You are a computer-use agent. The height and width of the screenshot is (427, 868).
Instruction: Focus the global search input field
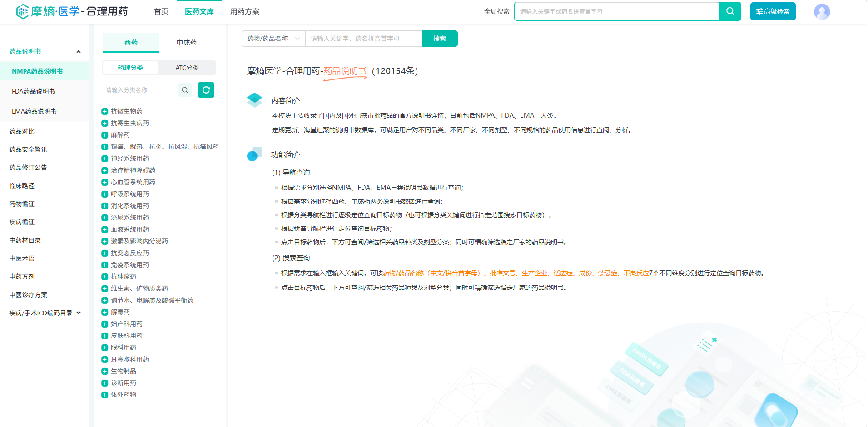tap(616, 11)
